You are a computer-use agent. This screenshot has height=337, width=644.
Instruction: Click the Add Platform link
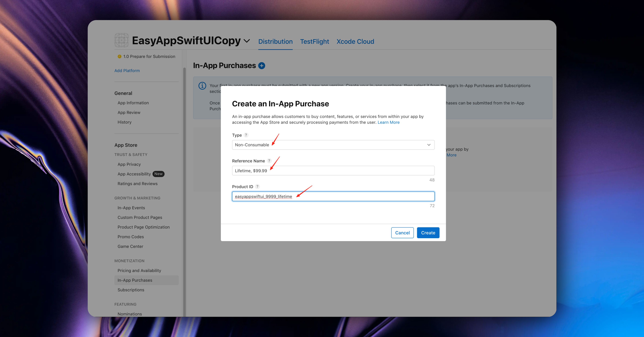(127, 71)
